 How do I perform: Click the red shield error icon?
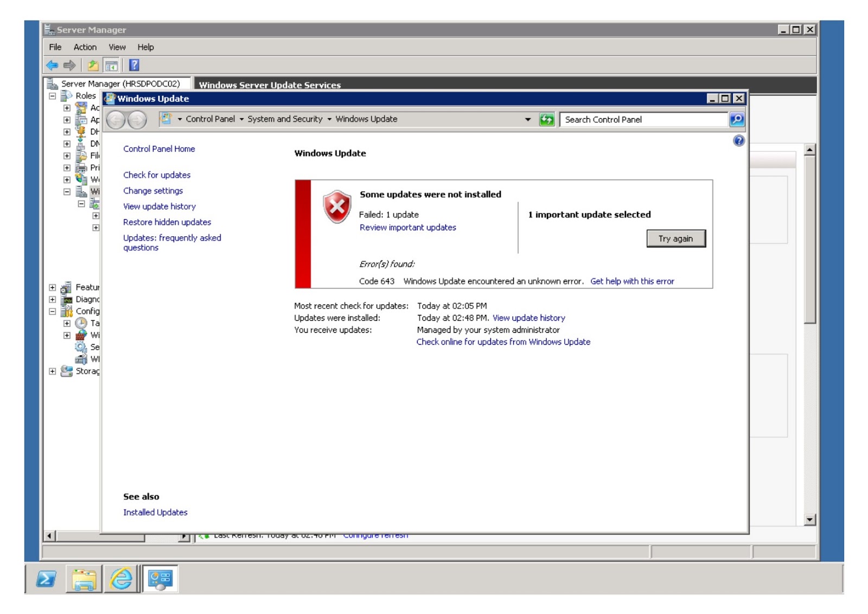tap(337, 206)
